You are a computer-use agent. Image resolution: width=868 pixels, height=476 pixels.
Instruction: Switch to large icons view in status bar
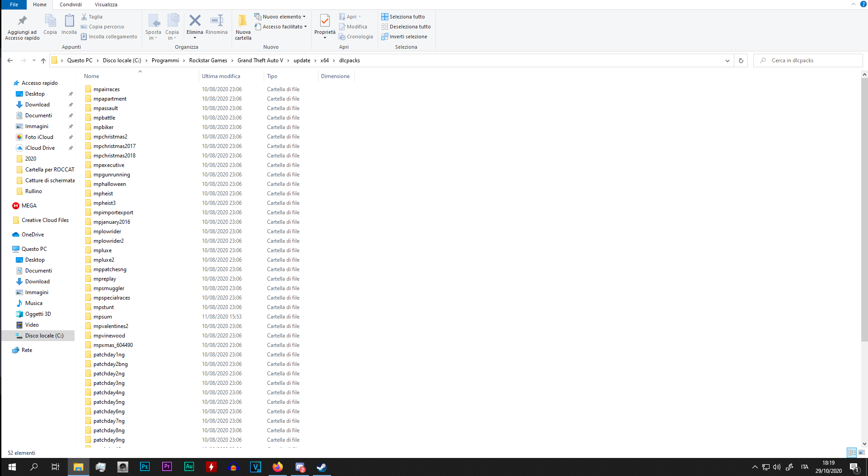click(862, 453)
